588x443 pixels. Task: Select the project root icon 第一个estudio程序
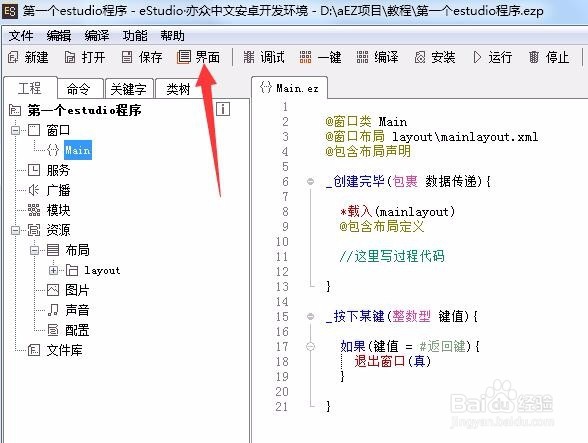point(15,111)
